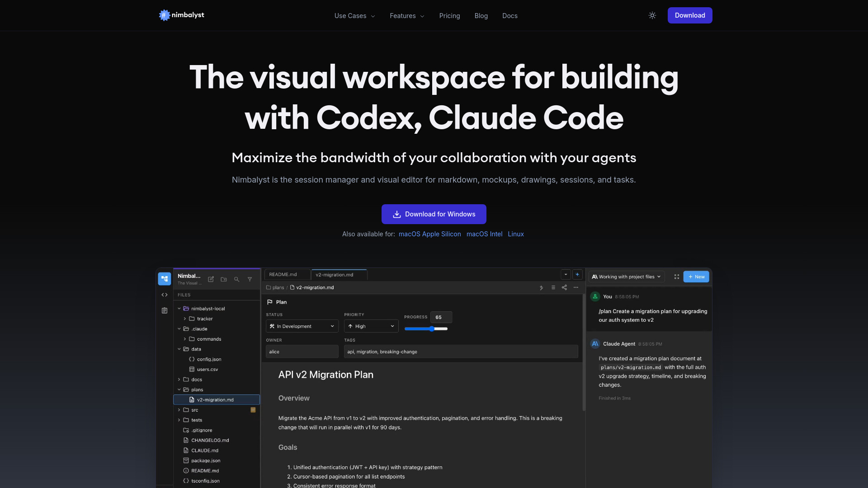Click the Download for Windows button
This screenshot has width=868, height=488.
click(x=434, y=214)
